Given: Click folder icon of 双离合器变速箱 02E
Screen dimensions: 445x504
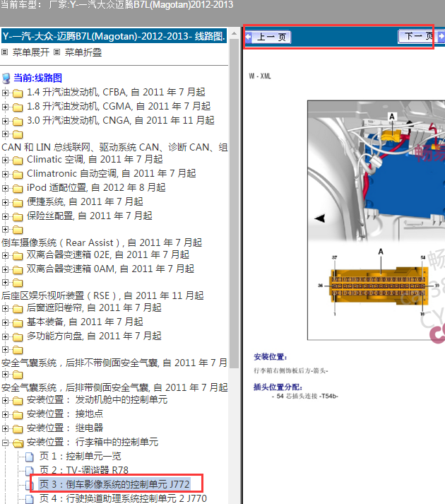Looking at the screenshot, I should pyautogui.click(x=18, y=256).
